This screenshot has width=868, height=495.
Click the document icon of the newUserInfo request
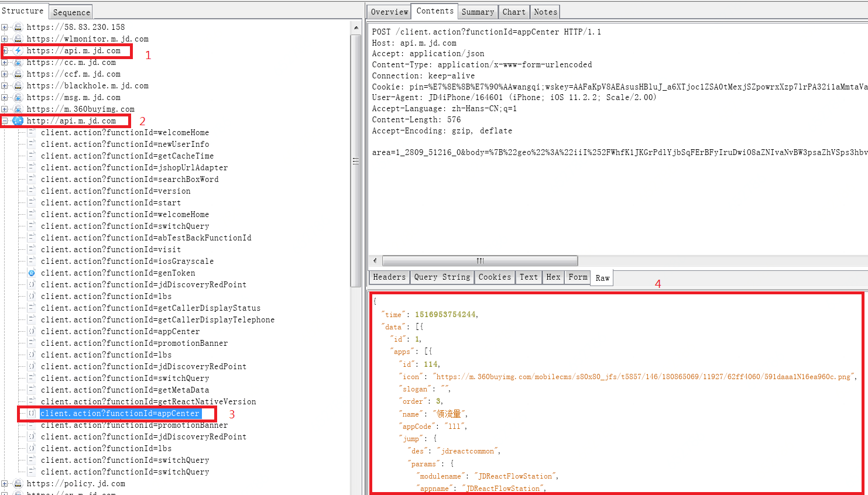point(32,144)
